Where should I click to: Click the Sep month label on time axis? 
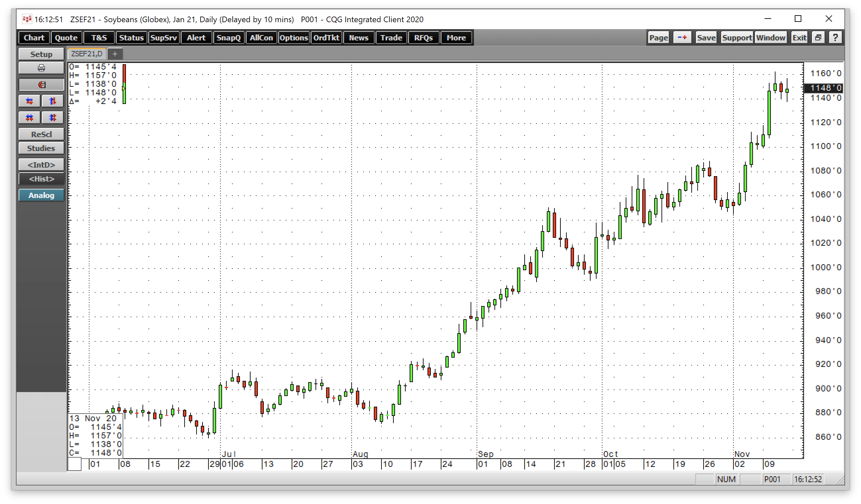pyautogui.click(x=486, y=454)
